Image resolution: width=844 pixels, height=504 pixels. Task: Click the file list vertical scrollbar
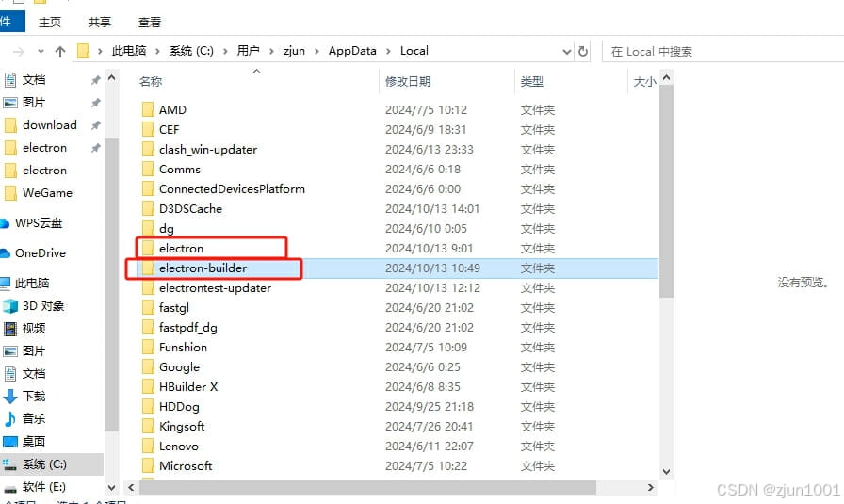[x=666, y=191]
